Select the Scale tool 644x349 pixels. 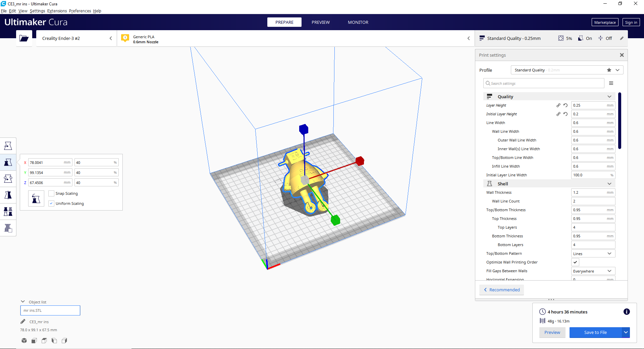click(x=8, y=162)
